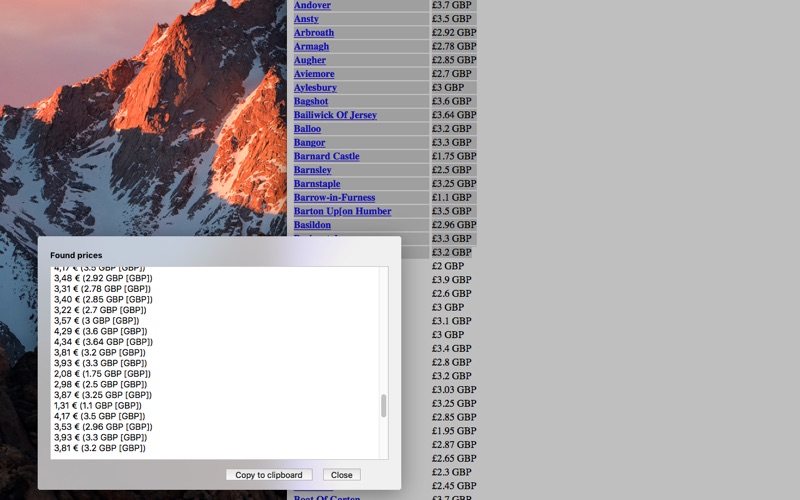The width and height of the screenshot is (800, 500).
Task: Click the £3.9 GBP price cell
Action: [x=452, y=280]
